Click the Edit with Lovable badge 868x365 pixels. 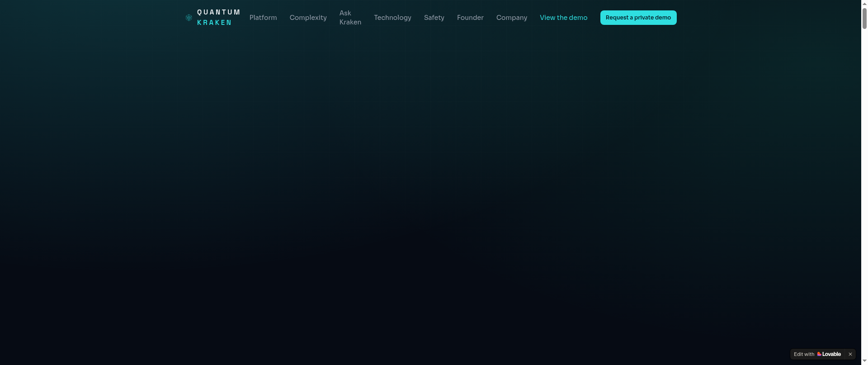pos(817,354)
